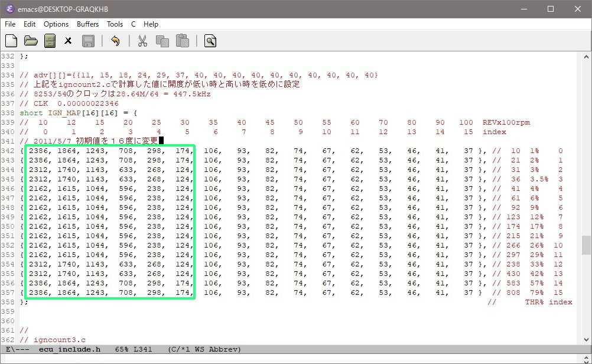Click 'igncount2.c' text on line 335

[x=83, y=84]
